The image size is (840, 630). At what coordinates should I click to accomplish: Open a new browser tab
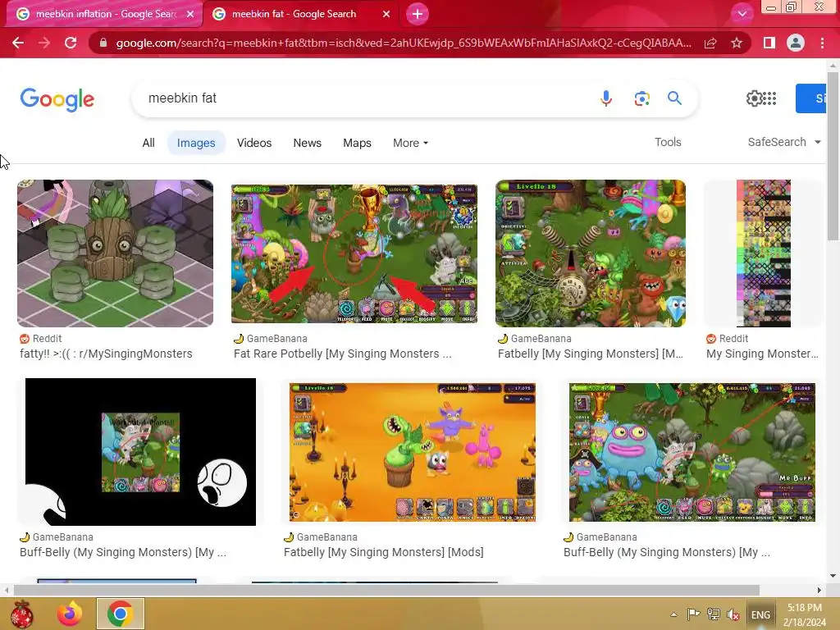[x=418, y=14]
